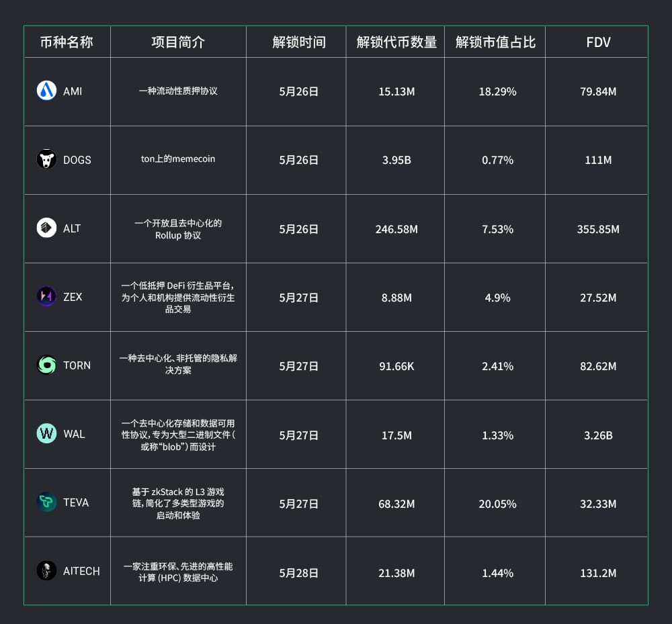Click the AITECH token name text

pos(81,571)
